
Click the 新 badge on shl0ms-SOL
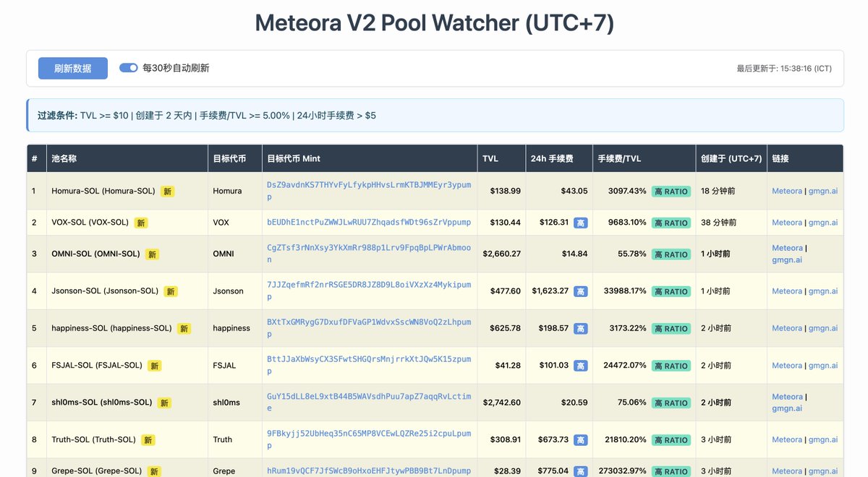pos(164,403)
